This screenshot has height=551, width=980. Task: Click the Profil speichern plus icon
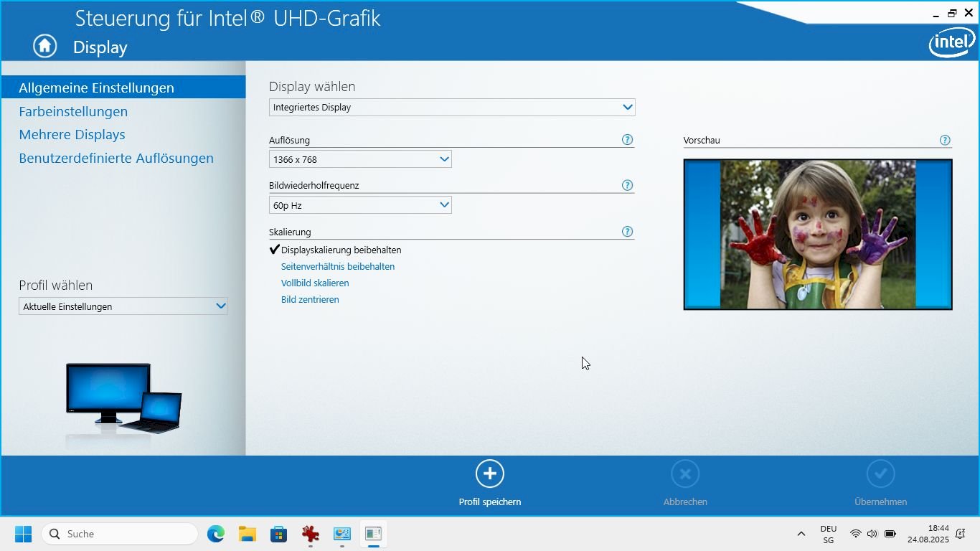(489, 474)
